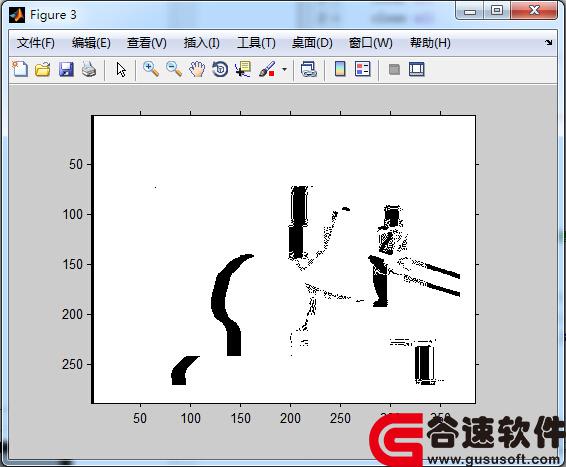This screenshot has height=467, width=566.
Task: Open the 编辑(E) menu
Action: coord(91,43)
